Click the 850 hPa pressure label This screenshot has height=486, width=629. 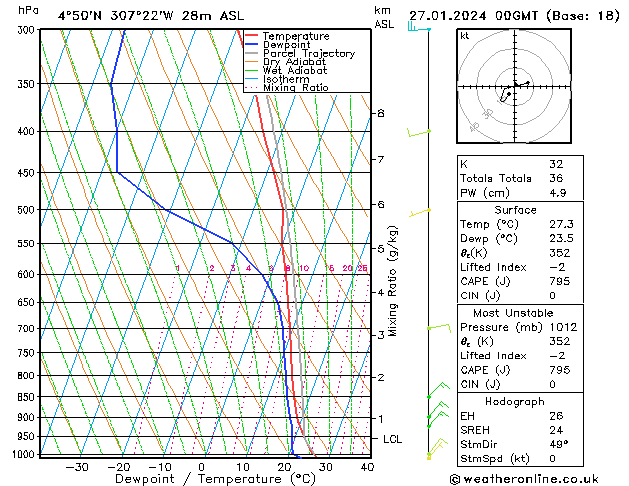28,397
